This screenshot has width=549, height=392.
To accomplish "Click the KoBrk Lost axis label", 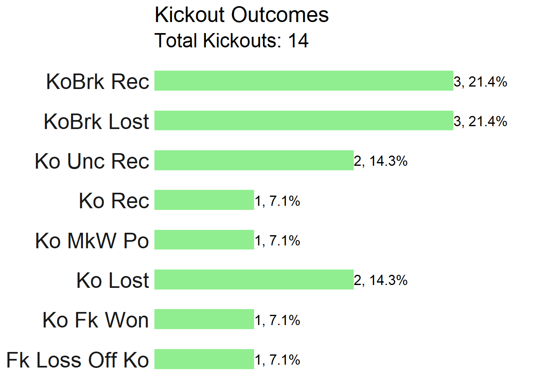I will [x=96, y=122].
